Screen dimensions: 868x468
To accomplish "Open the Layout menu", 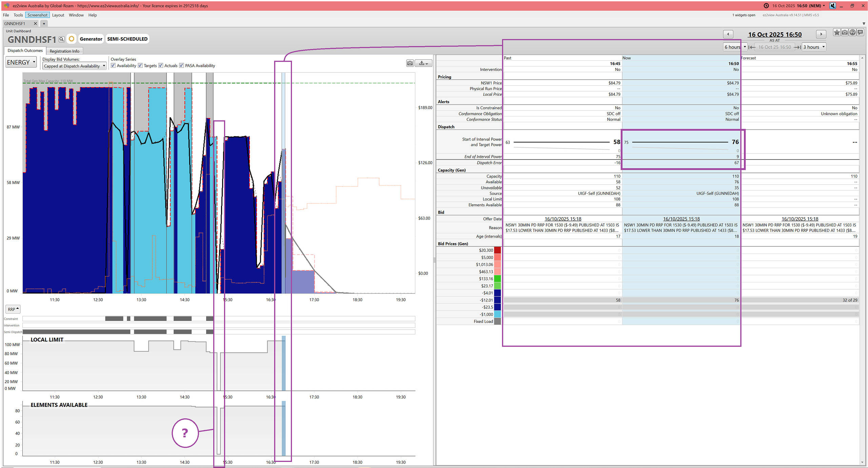I will point(58,15).
